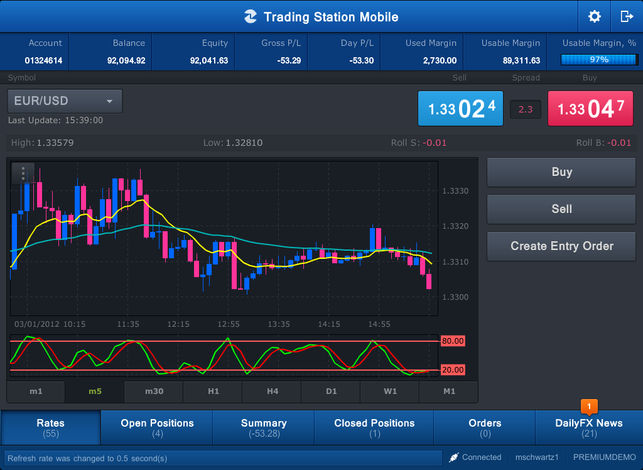643x470 pixels.
Task: Tap the spread value 2.3
Action: point(525,110)
